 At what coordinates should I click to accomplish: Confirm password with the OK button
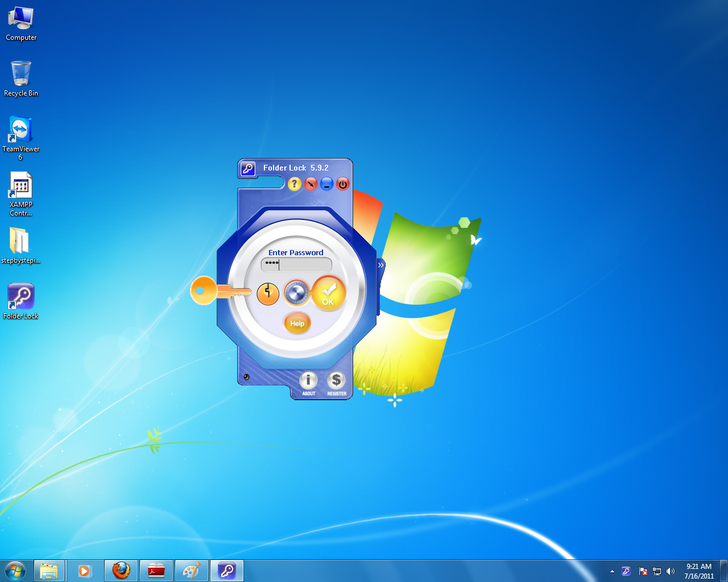329,293
